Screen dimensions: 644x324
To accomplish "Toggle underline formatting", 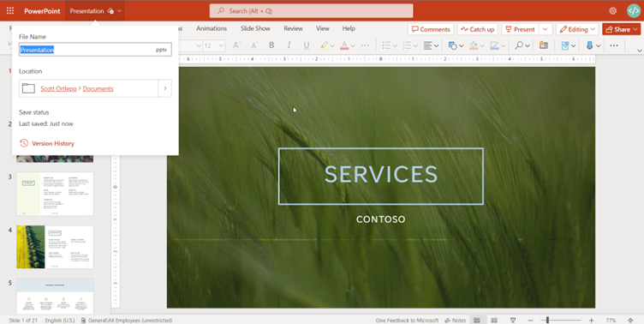I will [x=306, y=45].
